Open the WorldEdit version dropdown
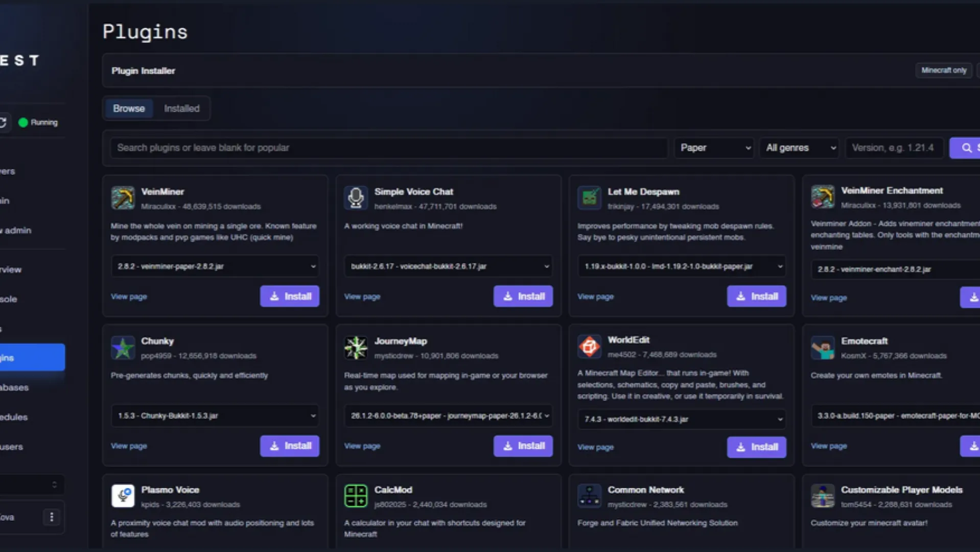 (682, 419)
